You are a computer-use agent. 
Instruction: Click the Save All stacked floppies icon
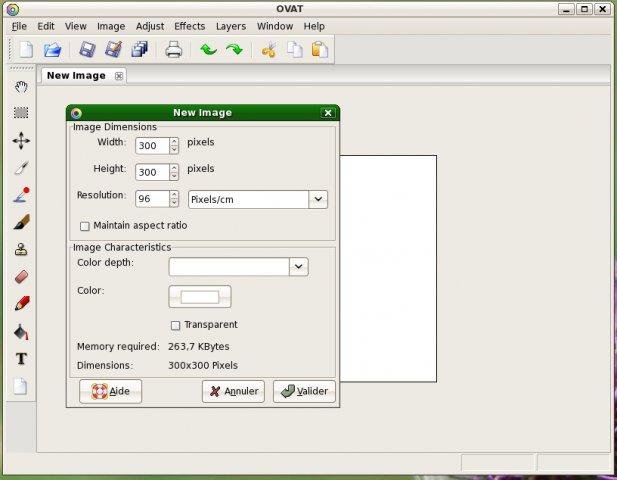coord(140,50)
